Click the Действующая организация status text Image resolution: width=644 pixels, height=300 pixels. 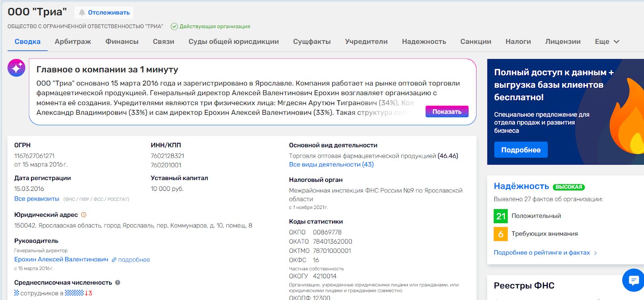pos(215,27)
